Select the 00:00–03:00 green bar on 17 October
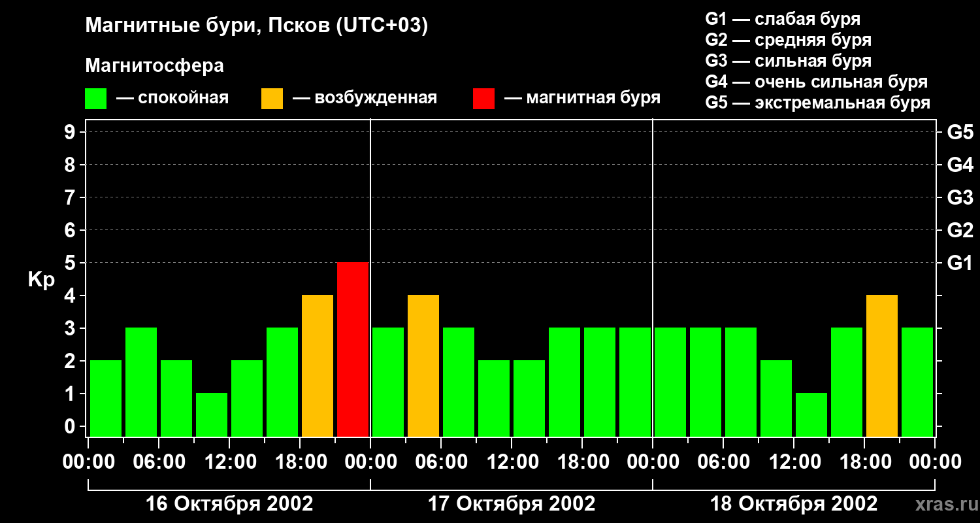The width and height of the screenshot is (980, 523). (388, 382)
